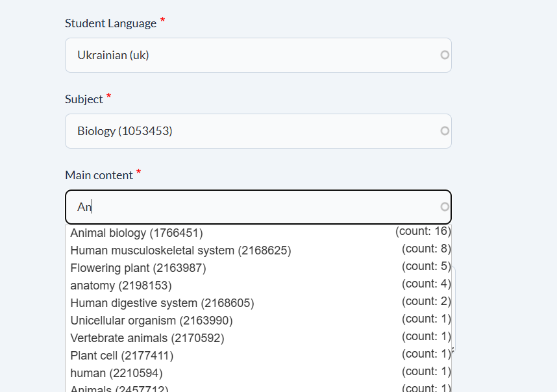Select Animal biology (1766451) option
Viewport: 557px width, 392px height.
tap(137, 233)
